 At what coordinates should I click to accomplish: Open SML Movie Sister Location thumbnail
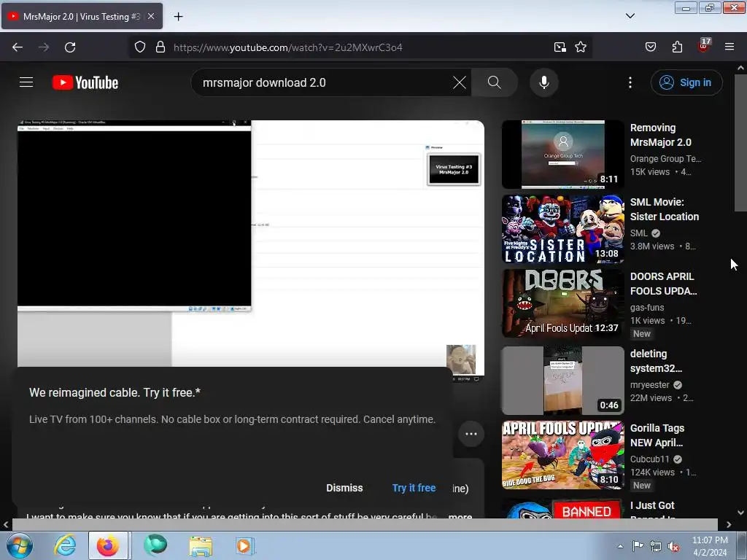(562, 228)
